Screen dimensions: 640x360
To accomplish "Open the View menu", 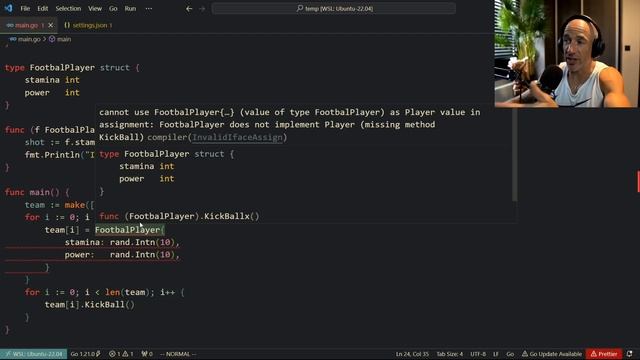I will click(95, 8).
